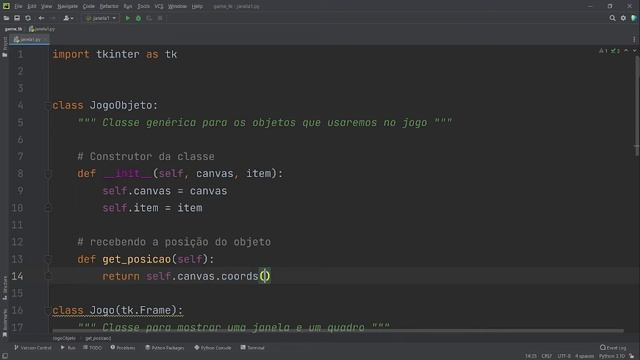Change the 4 spaces indent setting

[x=584, y=356]
